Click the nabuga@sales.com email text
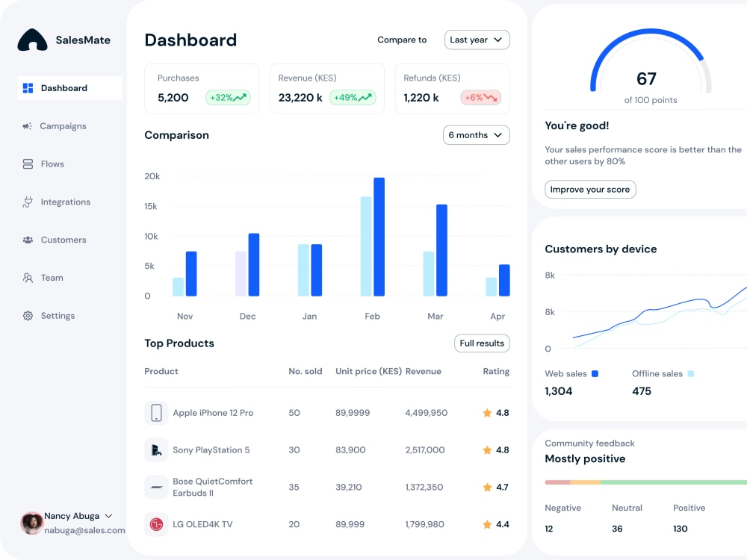 coord(85,530)
